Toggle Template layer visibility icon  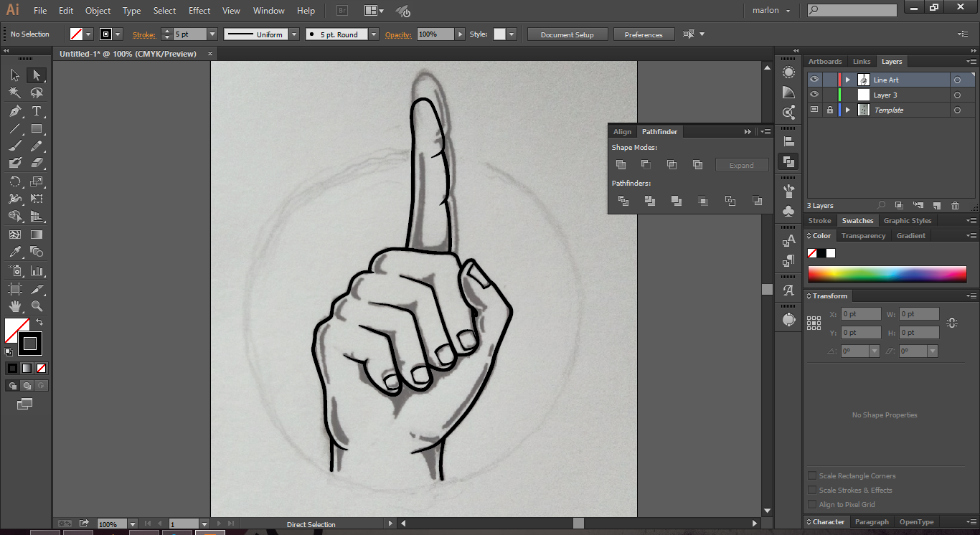[814, 110]
